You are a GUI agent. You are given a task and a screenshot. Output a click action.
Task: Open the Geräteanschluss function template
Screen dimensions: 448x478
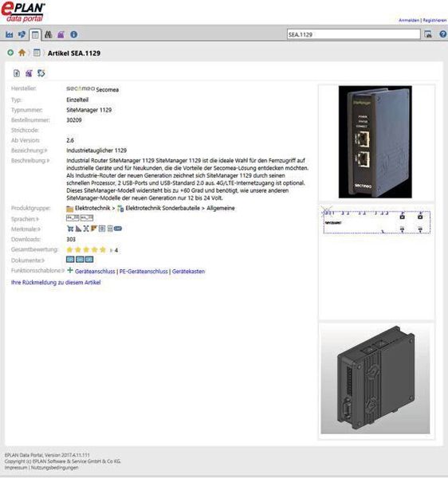tap(95, 272)
